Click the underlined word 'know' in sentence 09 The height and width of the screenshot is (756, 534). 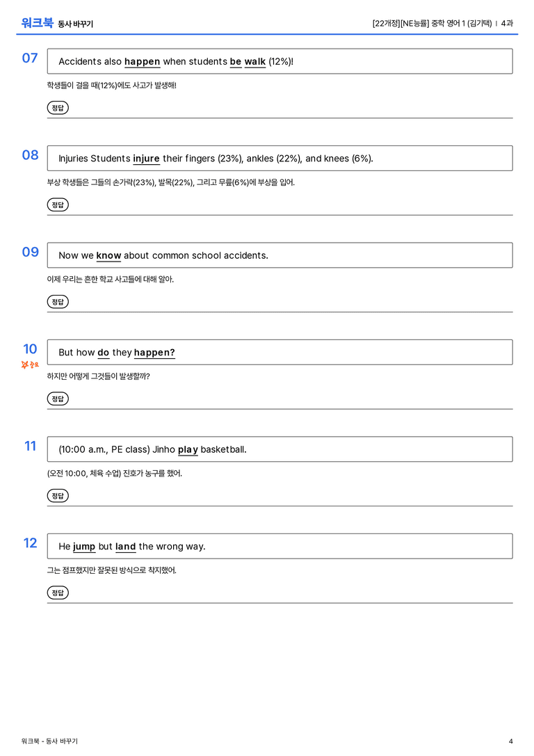[108, 255]
